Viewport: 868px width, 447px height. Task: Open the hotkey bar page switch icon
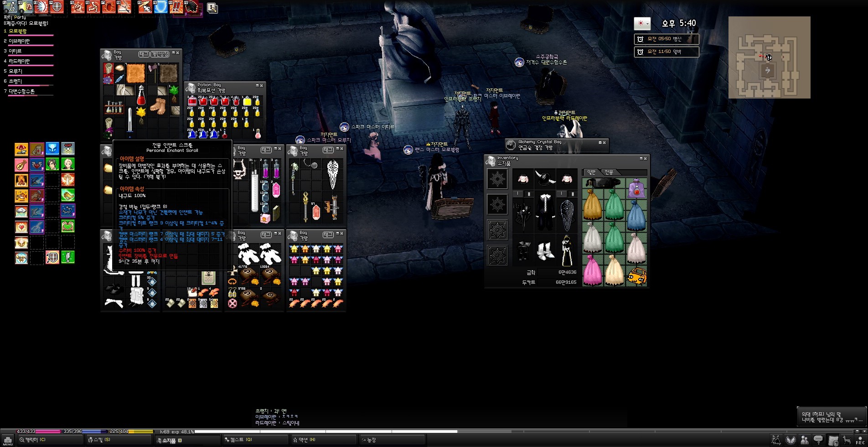pos(212,7)
